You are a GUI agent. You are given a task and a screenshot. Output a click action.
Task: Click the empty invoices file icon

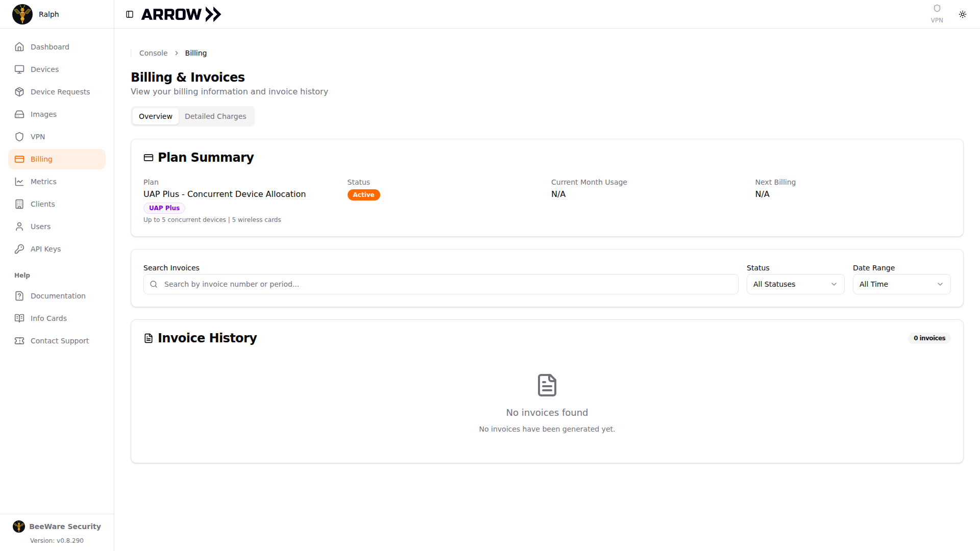[547, 385]
